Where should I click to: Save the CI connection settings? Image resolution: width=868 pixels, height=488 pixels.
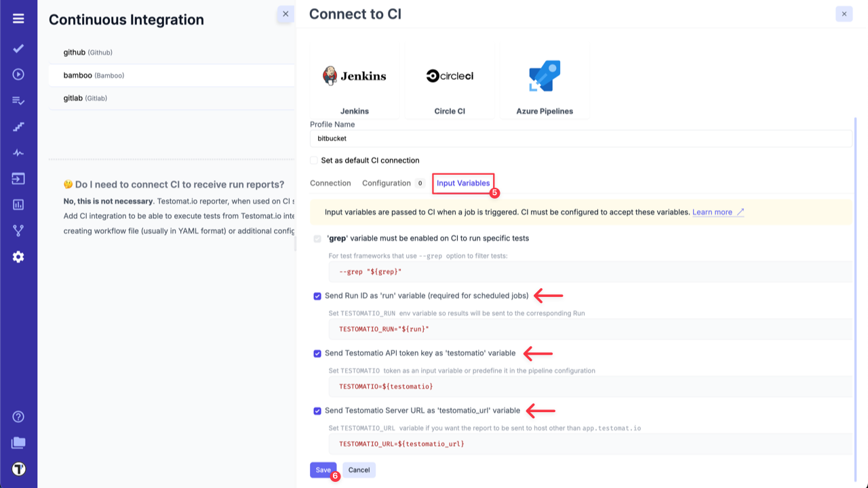point(323,470)
